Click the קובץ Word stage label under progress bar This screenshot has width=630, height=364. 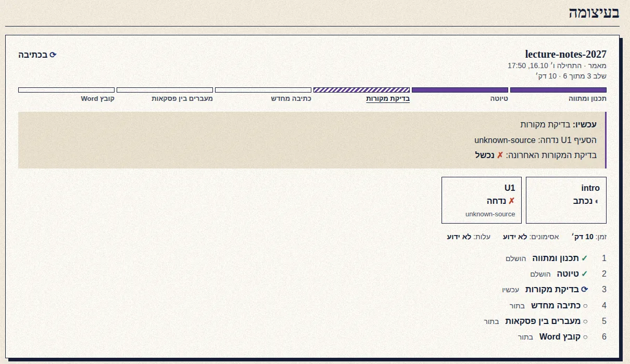click(x=98, y=98)
